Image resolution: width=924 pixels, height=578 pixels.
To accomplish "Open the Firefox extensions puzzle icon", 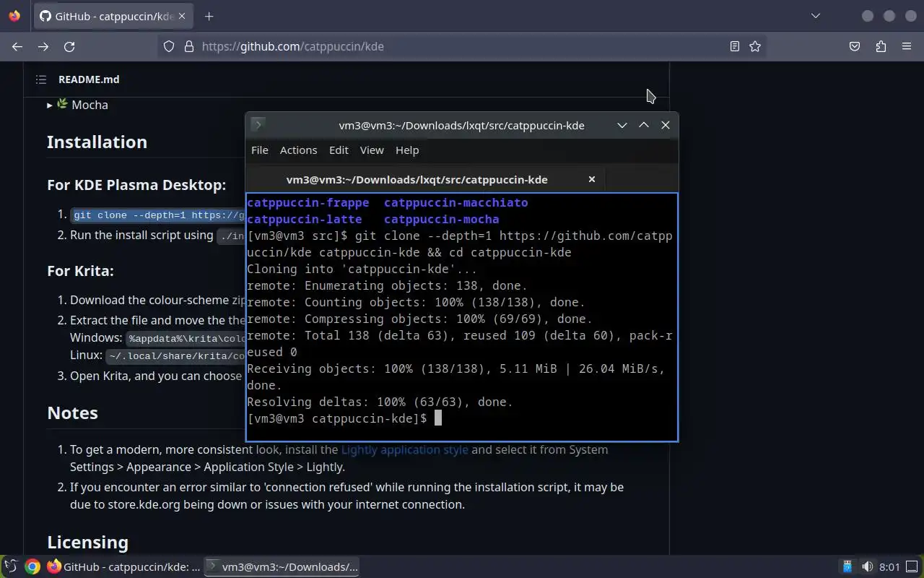I will pos(881,46).
